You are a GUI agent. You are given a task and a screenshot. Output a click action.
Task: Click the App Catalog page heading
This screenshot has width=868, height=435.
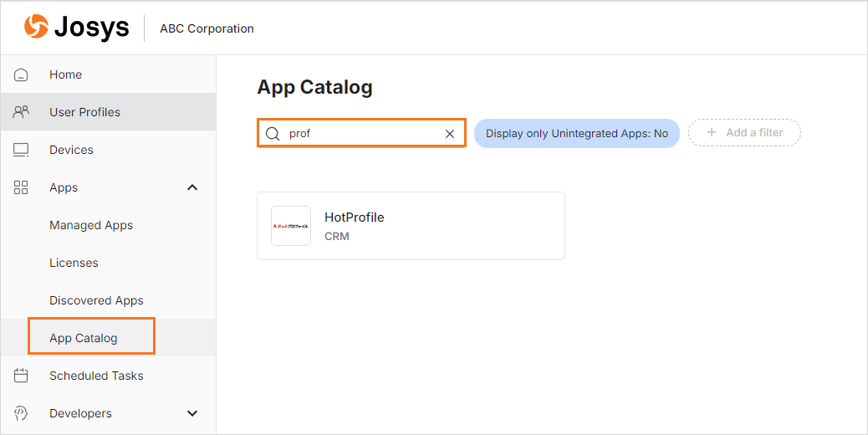pos(315,88)
